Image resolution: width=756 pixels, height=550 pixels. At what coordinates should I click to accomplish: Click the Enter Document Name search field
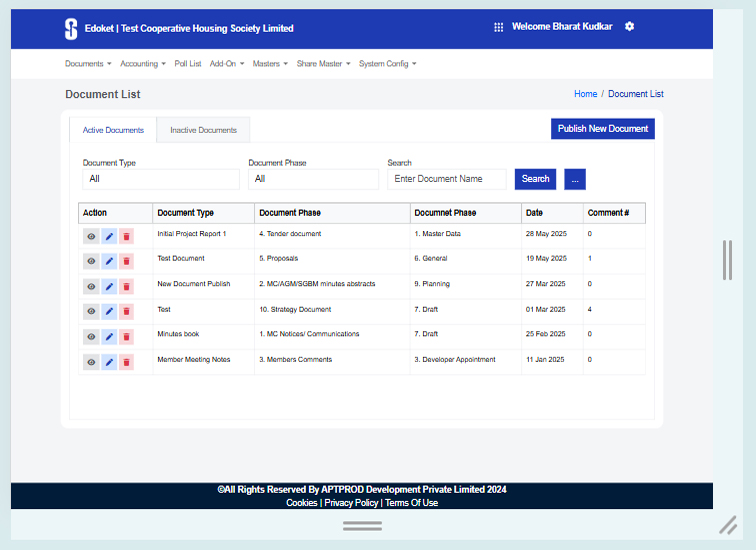pyautogui.click(x=447, y=179)
